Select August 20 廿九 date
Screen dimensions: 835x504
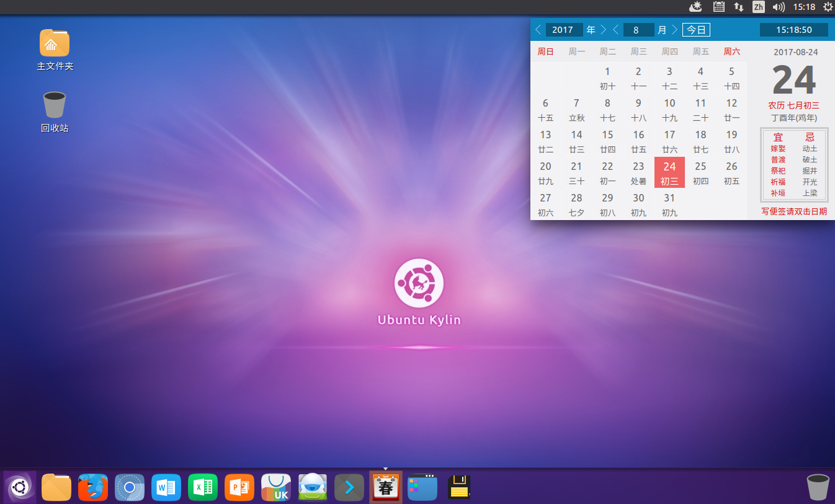click(545, 173)
